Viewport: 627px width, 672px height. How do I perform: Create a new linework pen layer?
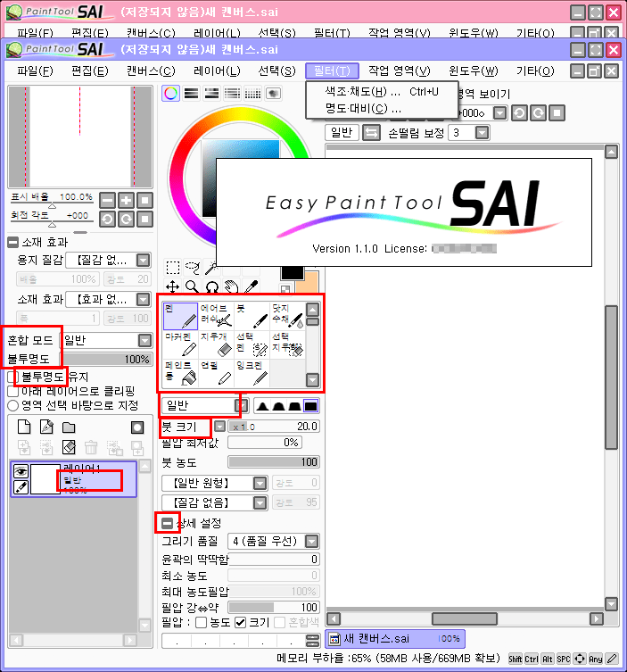pos(46,427)
